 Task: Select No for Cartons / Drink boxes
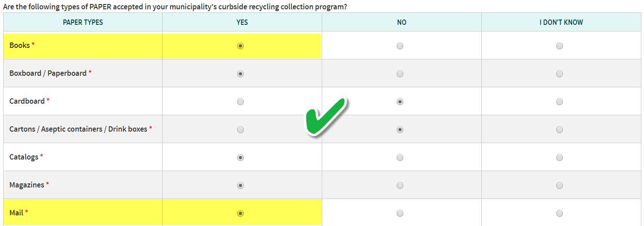(x=400, y=129)
